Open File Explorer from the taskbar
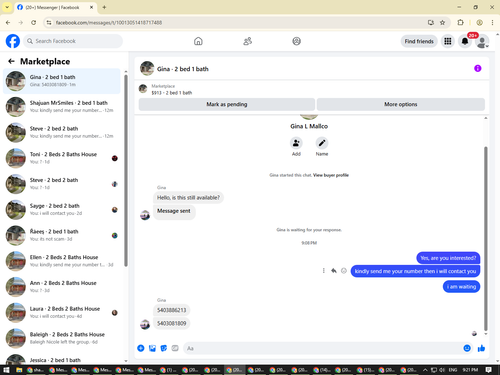 (x=19, y=370)
